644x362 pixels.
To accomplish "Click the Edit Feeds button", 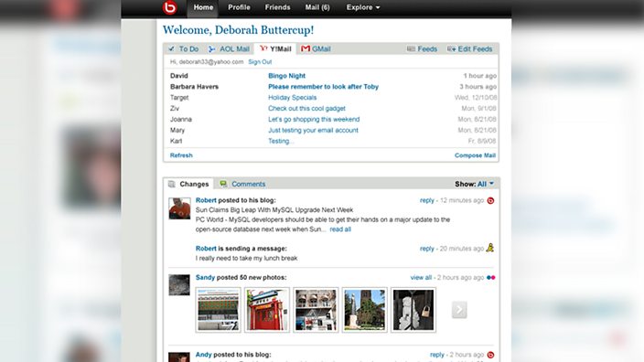I will click(470, 48).
